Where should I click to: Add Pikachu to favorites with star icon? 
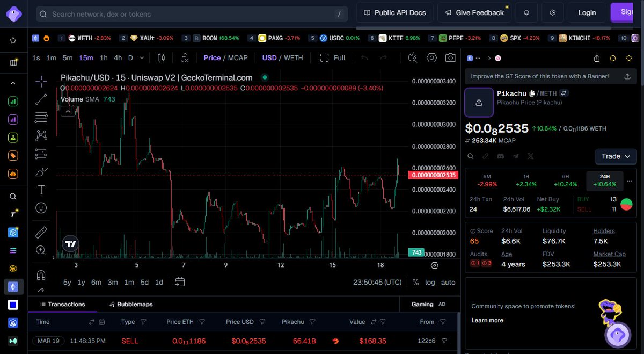click(x=628, y=58)
